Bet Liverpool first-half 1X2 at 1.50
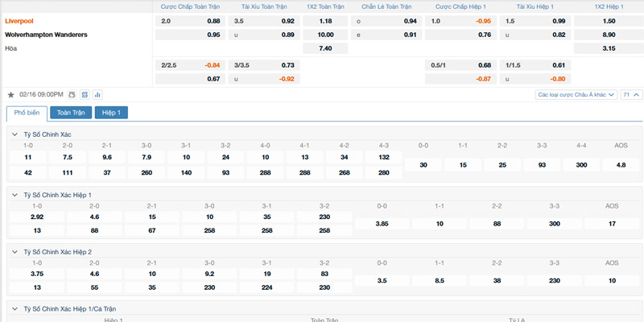This screenshot has width=644, height=322. (x=609, y=21)
